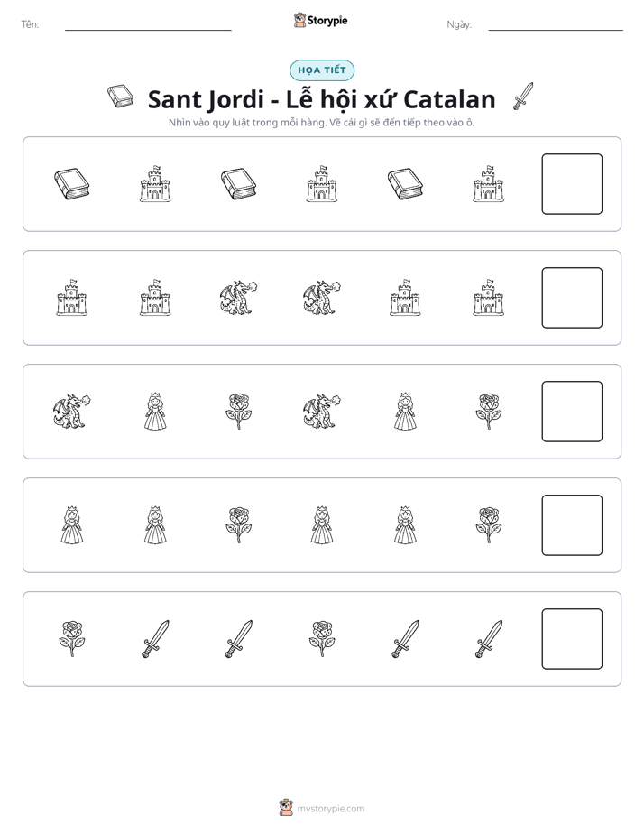This screenshot has height=834, width=644.
Task: Click the answer box in row four
Action: click(x=572, y=525)
